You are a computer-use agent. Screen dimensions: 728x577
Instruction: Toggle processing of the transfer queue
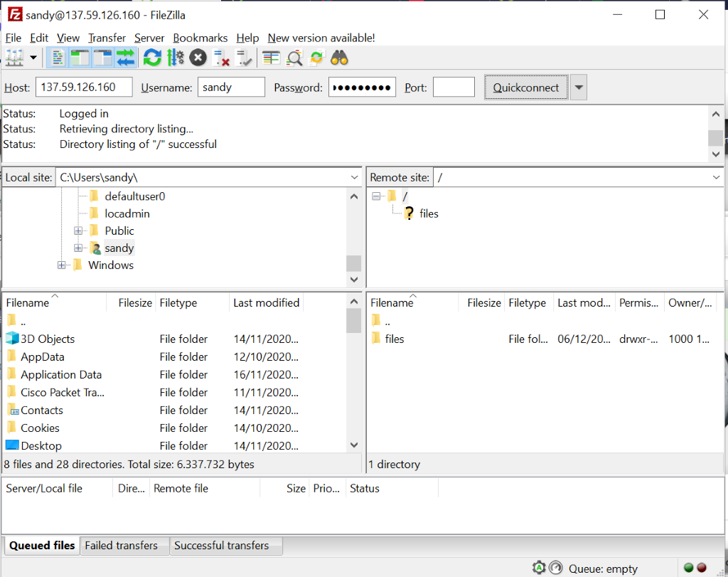(176, 58)
